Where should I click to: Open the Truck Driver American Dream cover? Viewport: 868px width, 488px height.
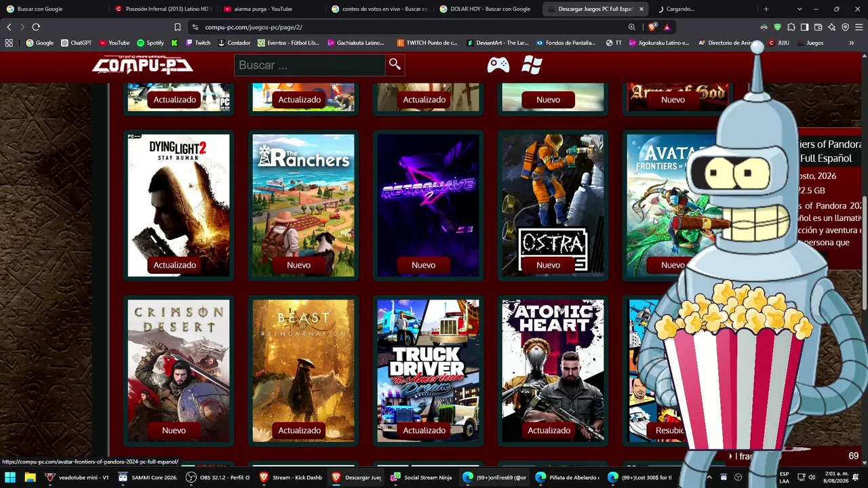pyautogui.click(x=428, y=371)
